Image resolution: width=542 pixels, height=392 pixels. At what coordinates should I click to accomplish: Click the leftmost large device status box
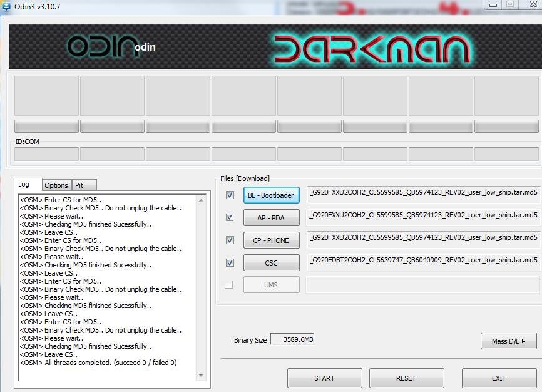[x=47, y=96]
